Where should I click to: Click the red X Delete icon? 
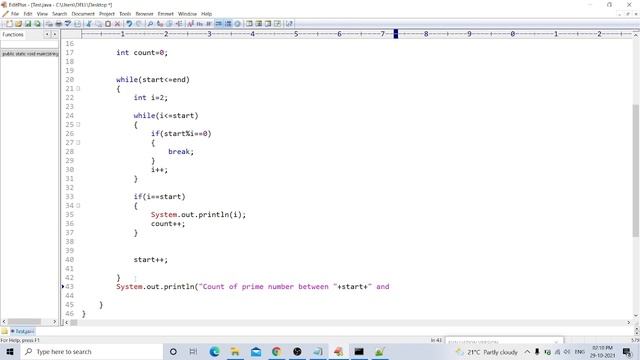[117, 24]
